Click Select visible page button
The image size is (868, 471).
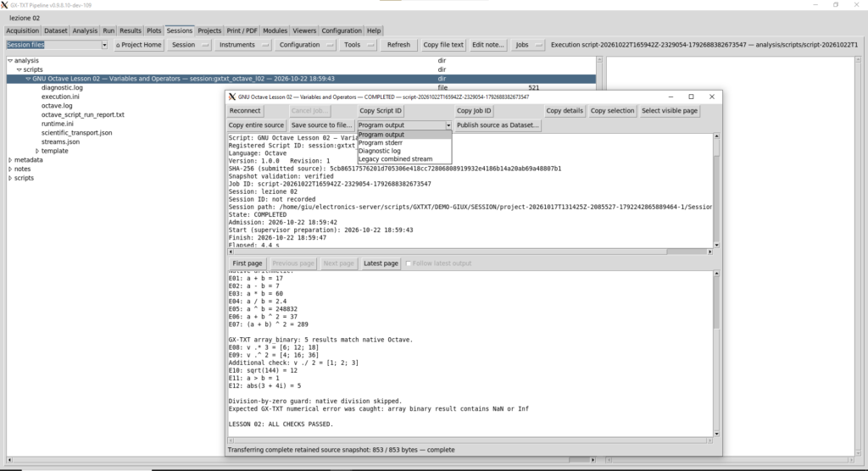point(670,111)
